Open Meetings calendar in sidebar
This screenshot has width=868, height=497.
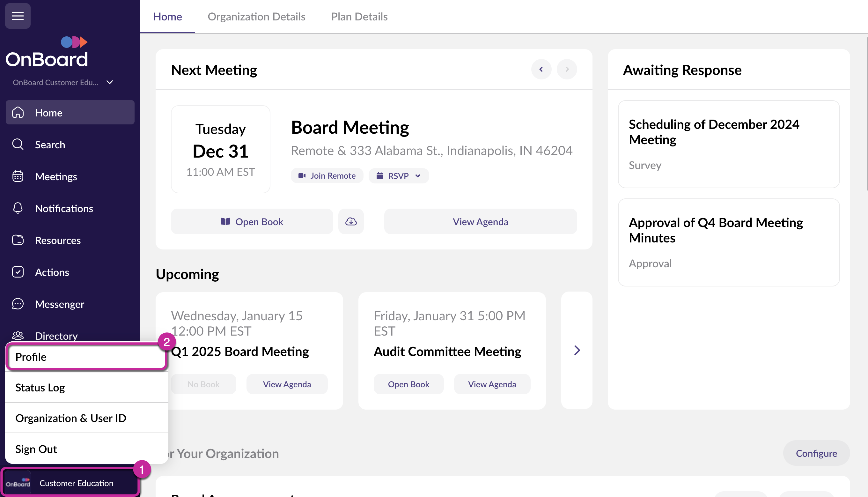[x=56, y=176]
